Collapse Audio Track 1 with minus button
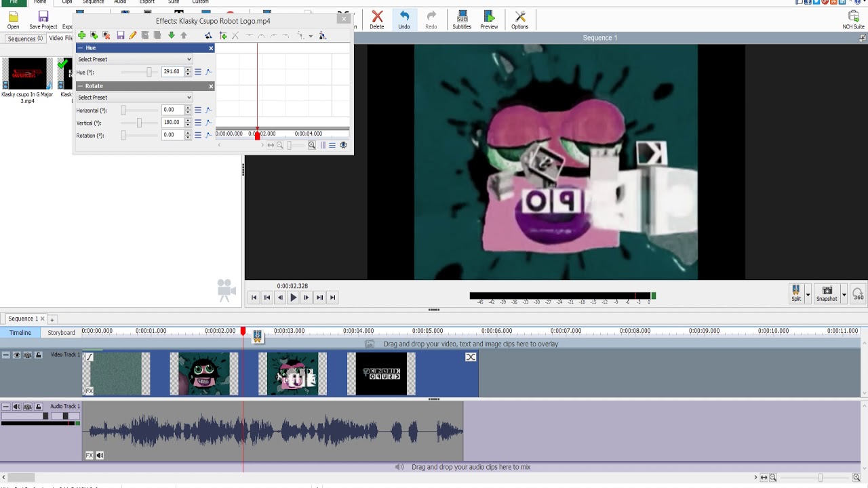 click(x=5, y=407)
